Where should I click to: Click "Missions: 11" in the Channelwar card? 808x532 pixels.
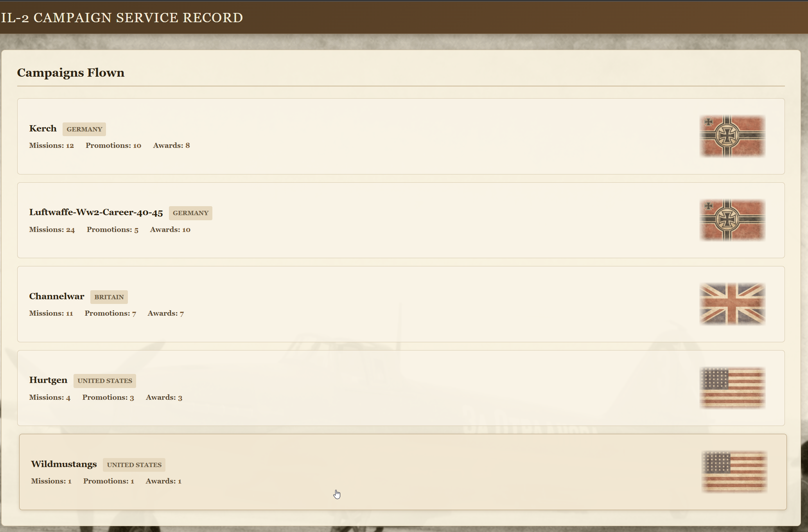(51, 313)
